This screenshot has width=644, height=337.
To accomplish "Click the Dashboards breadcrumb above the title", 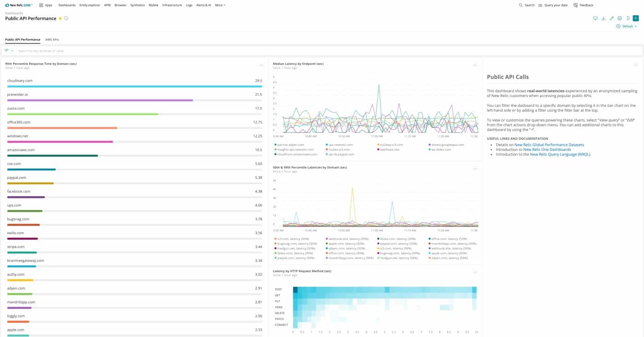I will [14, 13].
